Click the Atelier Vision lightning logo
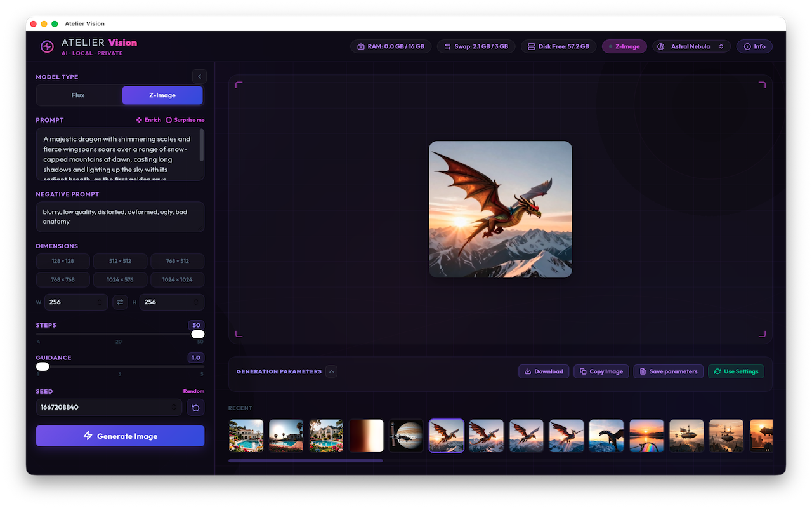 (x=47, y=46)
